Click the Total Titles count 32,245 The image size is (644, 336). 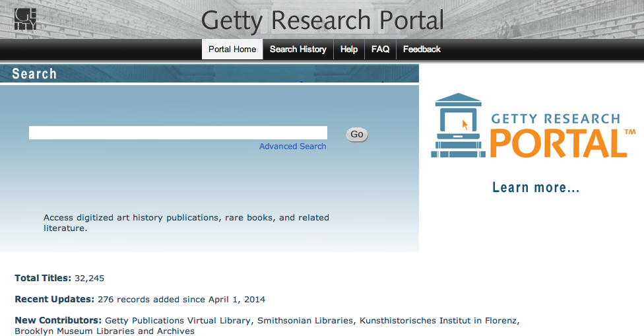[x=90, y=279]
